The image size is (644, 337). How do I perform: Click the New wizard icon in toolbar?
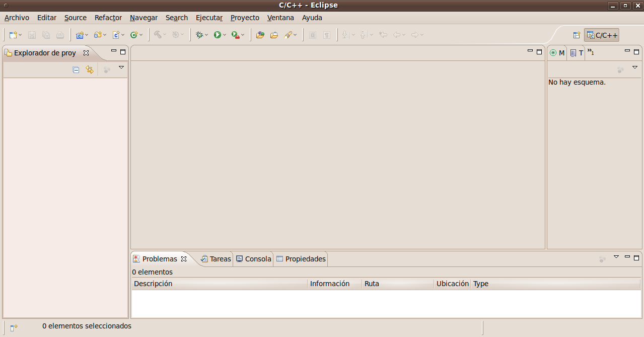(x=13, y=35)
